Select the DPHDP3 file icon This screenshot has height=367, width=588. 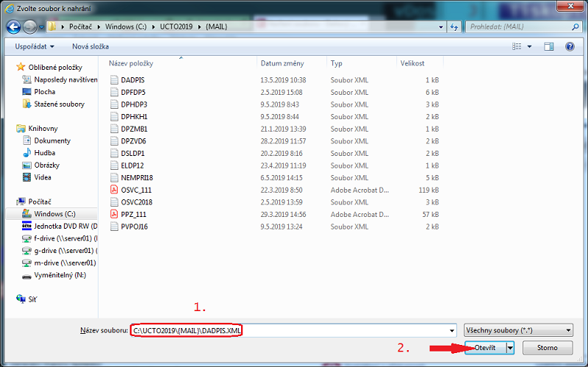click(114, 104)
